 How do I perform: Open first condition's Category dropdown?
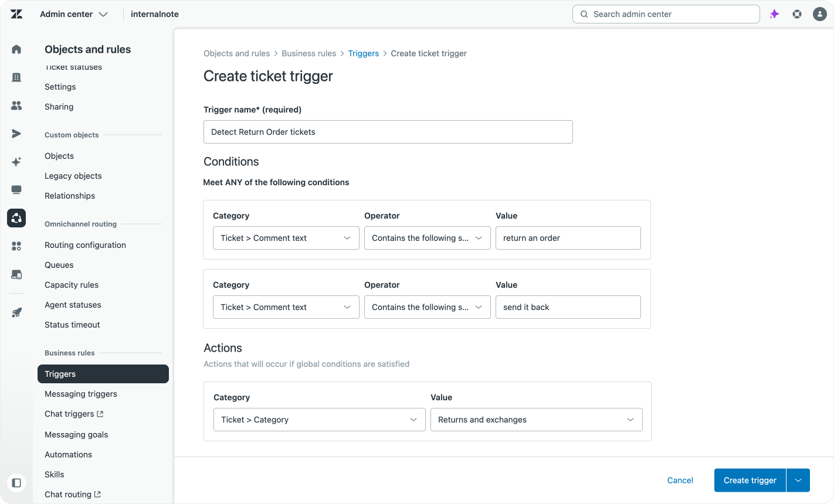pos(286,238)
